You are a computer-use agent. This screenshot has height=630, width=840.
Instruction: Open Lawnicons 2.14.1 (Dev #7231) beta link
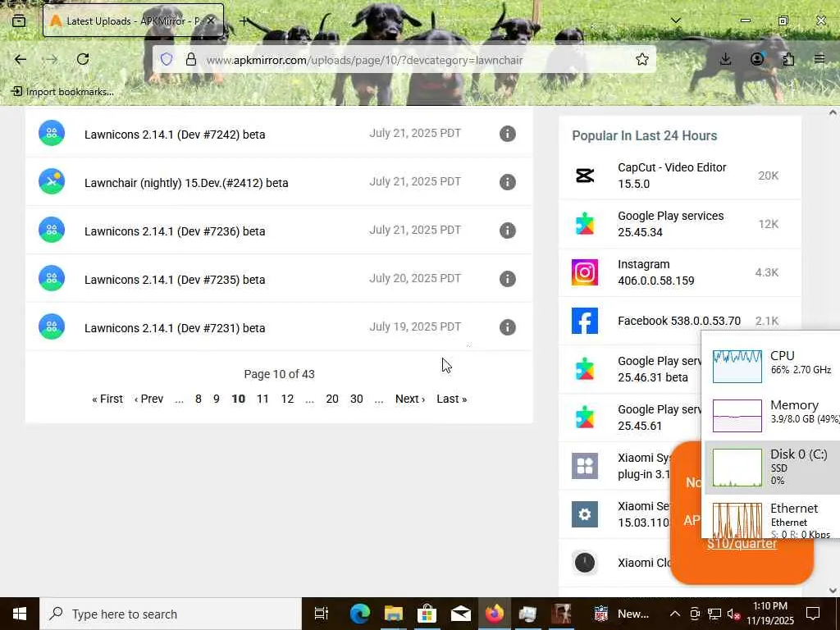pyautogui.click(x=175, y=327)
